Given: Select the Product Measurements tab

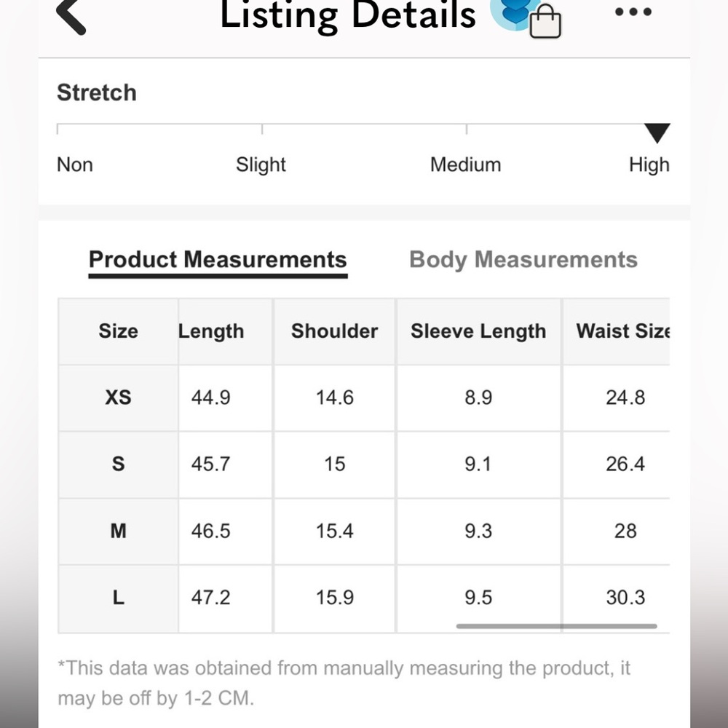Looking at the screenshot, I should point(218,260).
